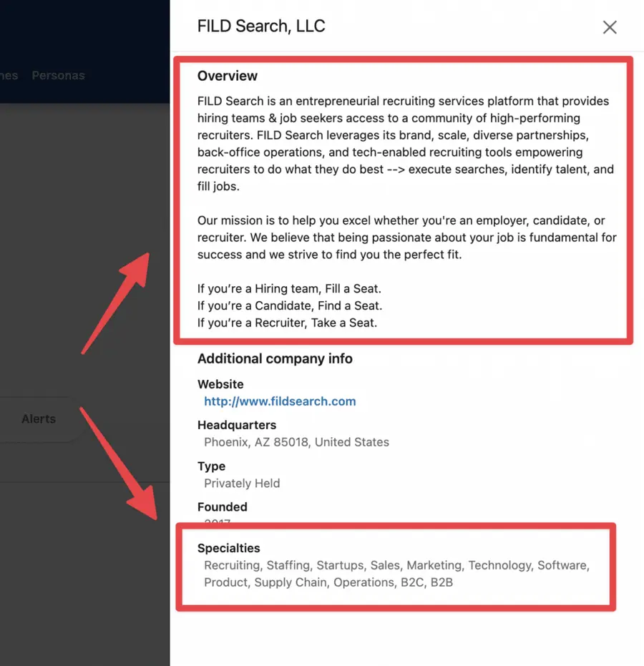Select the Founded label
This screenshot has height=666, width=644.
click(x=222, y=507)
